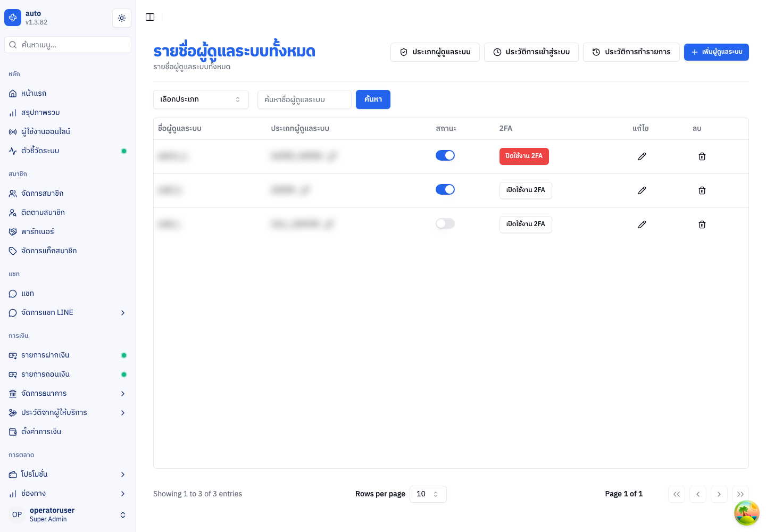This screenshot has width=766, height=532.
Task: Open ผู้ใช้งานออนไลน์ online users page
Action: [x=68, y=132]
